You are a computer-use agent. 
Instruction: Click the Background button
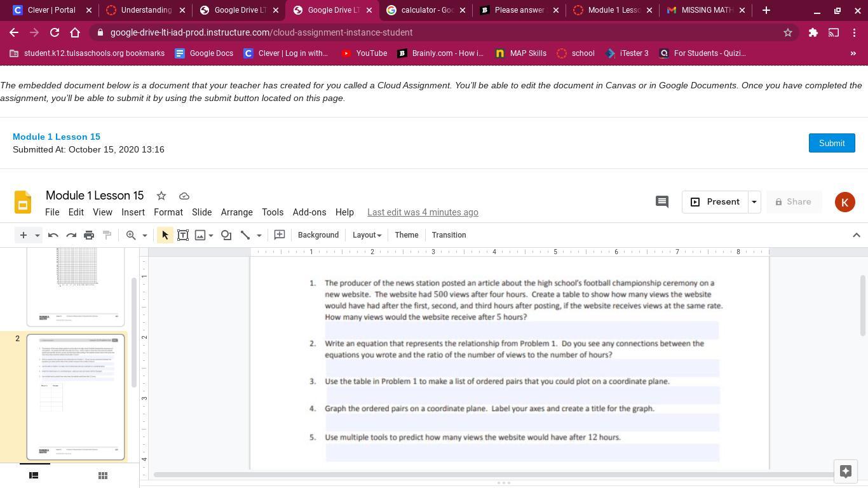(318, 235)
